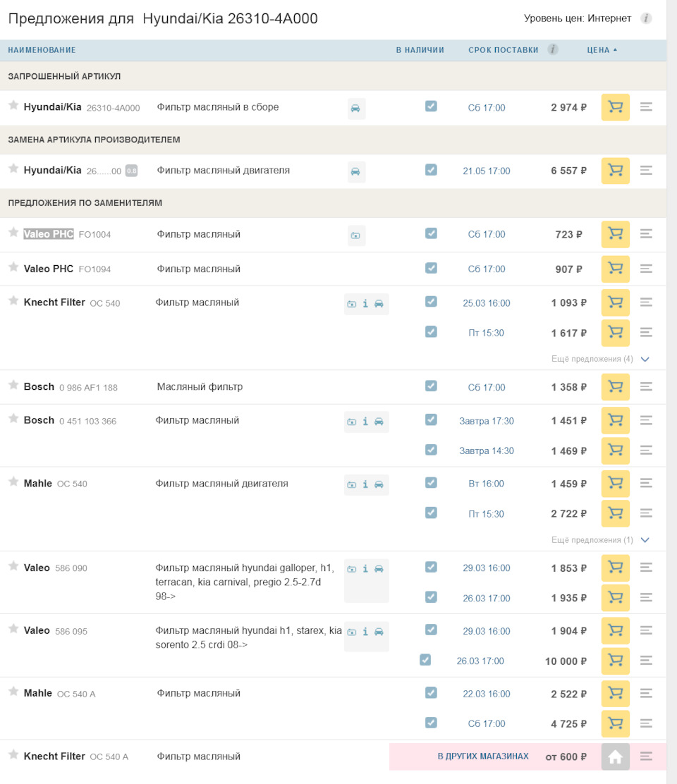Click home icon for Knecht OC 540 A

click(x=615, y=757)
